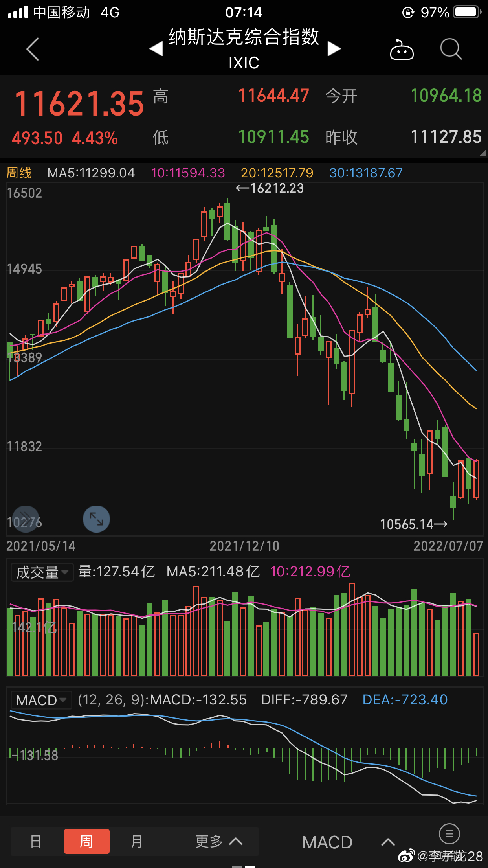Tap the price axis label 16502
This screenshot has width=488, height=868.
pos(24,193)
